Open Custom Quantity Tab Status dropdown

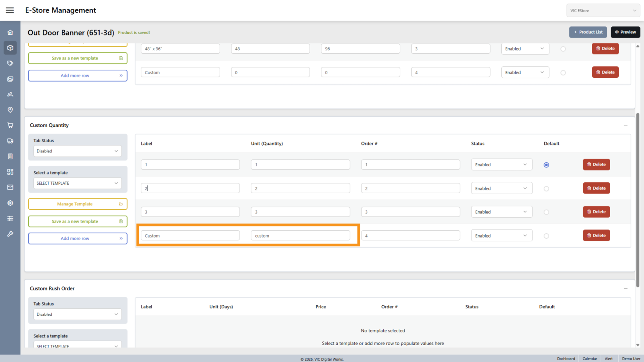click(77, 151)
